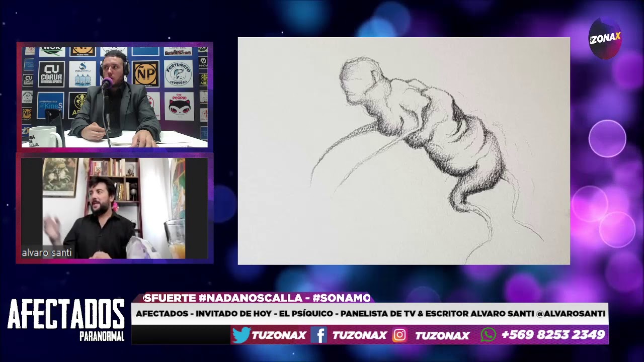Click the framed painting behind the guest

point(59,177)
